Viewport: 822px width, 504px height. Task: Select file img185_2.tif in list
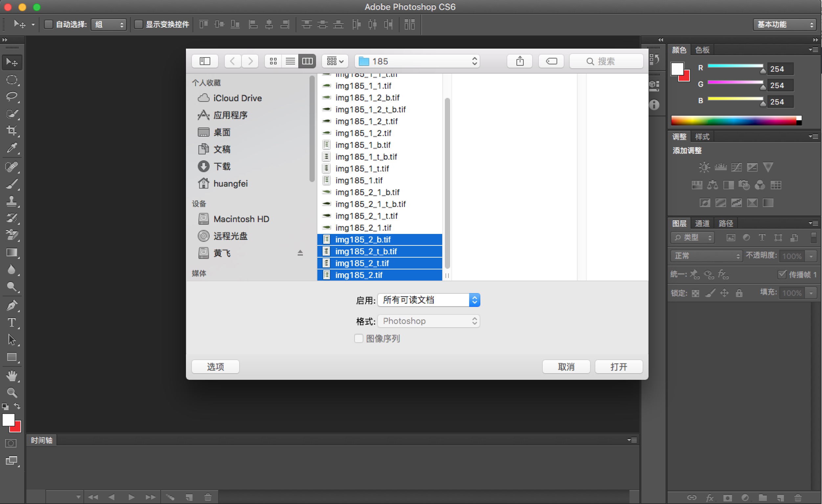click(358, 275)
